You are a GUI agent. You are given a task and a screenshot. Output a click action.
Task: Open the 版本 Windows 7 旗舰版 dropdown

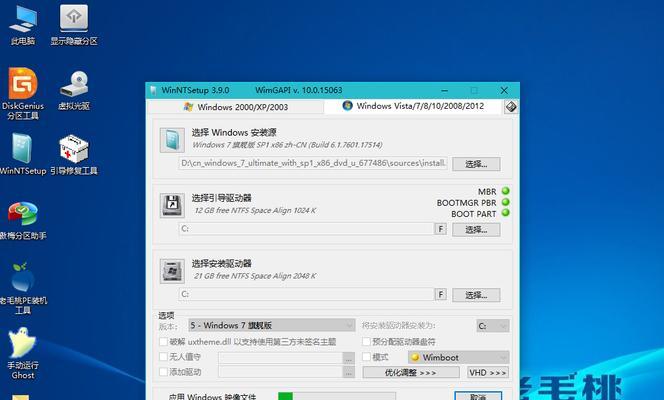271,326
